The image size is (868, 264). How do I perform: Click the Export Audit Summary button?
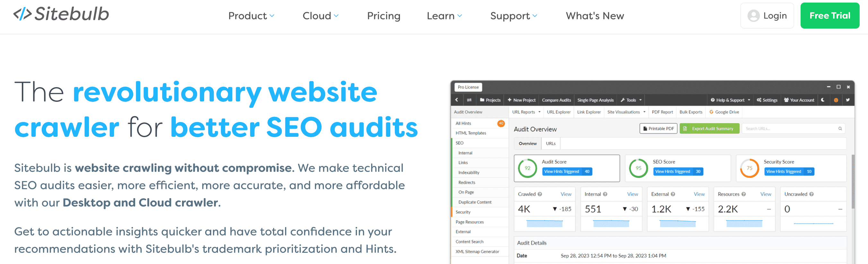click(x=709, y=128)
